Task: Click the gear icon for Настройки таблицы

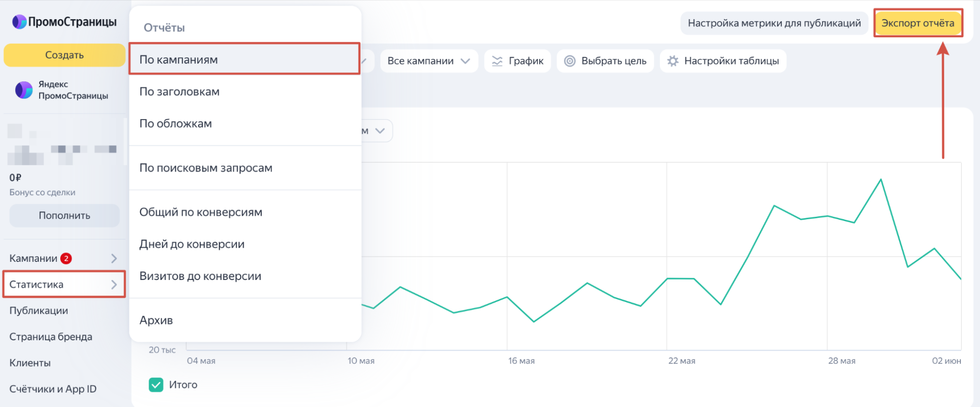Action: (x=673, y=61)
